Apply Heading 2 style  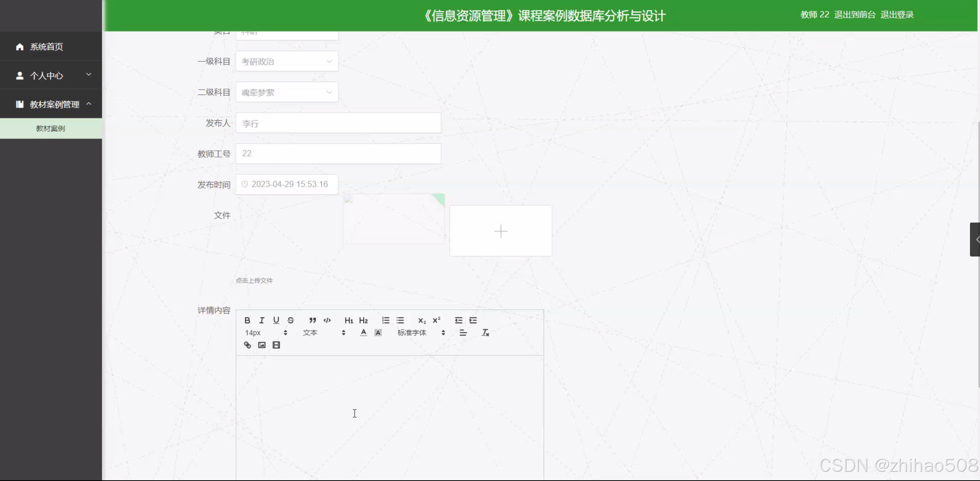click(363, 320)
